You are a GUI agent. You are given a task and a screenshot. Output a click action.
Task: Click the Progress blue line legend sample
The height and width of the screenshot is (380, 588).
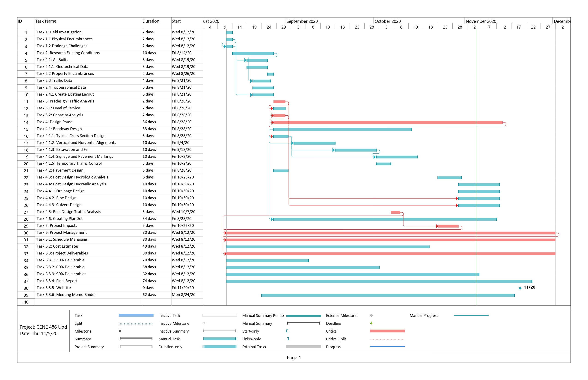click(387, 346)
